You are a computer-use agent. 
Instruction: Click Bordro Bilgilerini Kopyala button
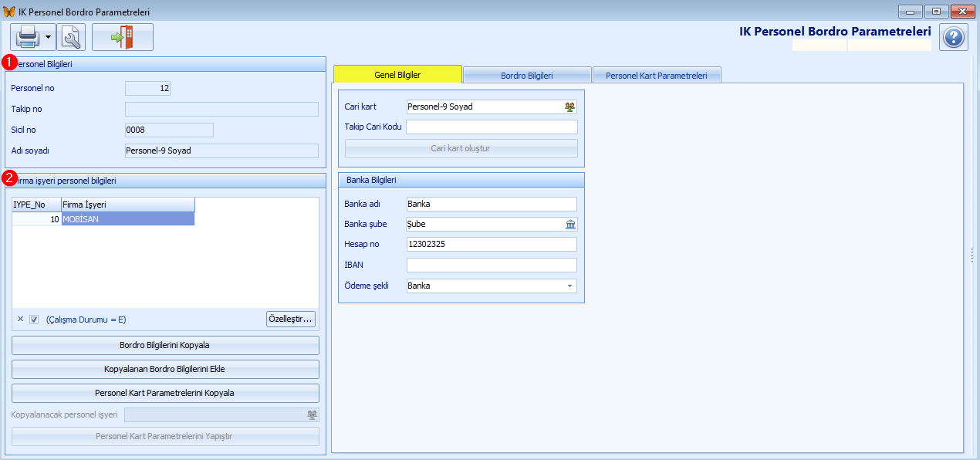(165, 345)
